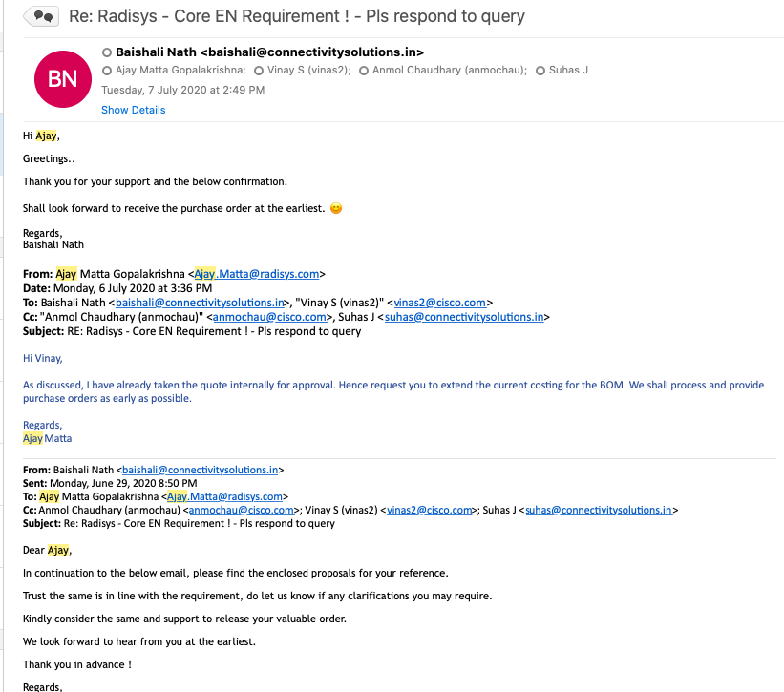Click highlighted Ajay in Regards signature
This screenshot has height=692, width=784.
click(32, 438)
